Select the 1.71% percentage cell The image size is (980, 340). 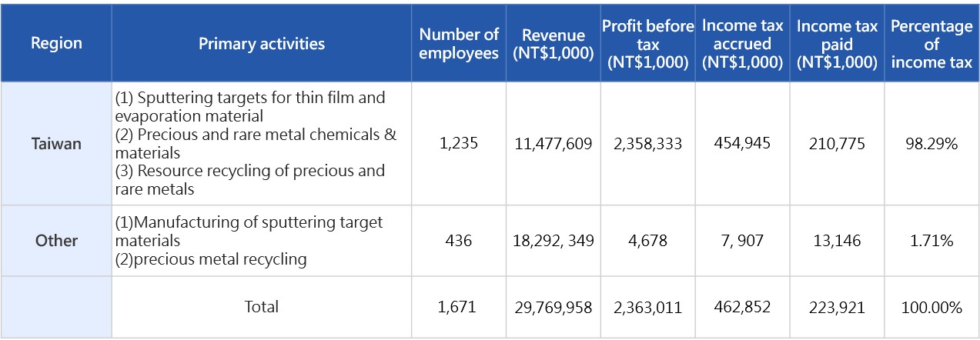pyautogui.click(x=932, y=241)
